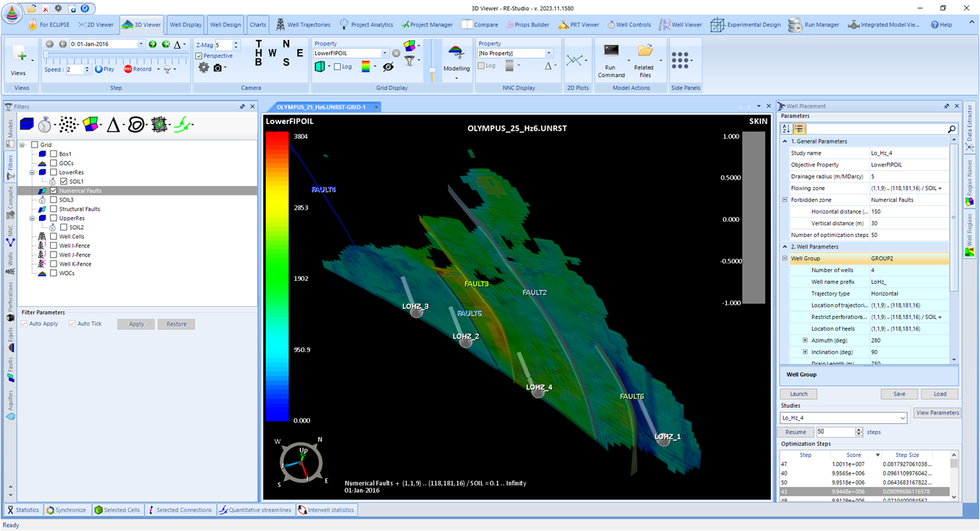980x531 pixels.
Task: Open the Charts tab
Action: click(x=258, y=24)
